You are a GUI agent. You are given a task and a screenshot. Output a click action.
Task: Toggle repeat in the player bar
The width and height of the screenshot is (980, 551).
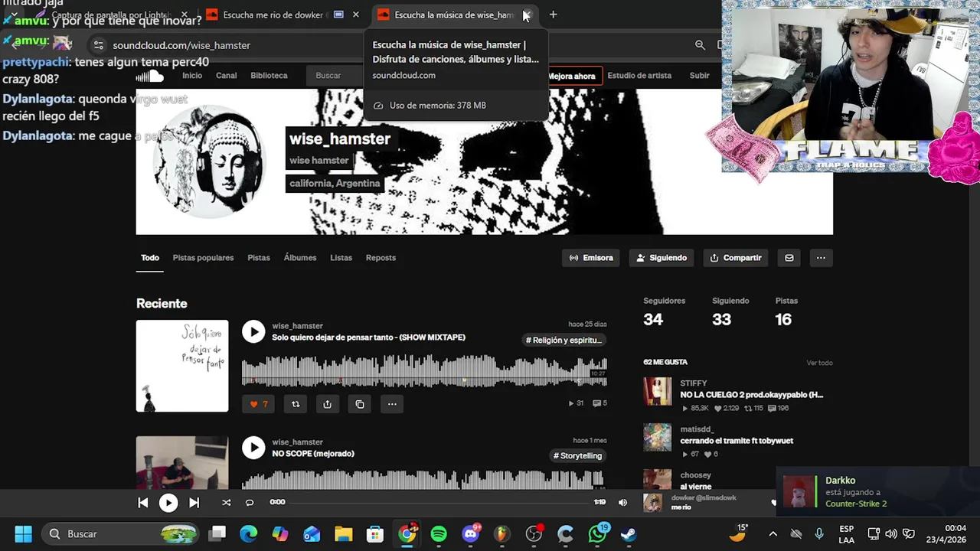click(250, 503)
